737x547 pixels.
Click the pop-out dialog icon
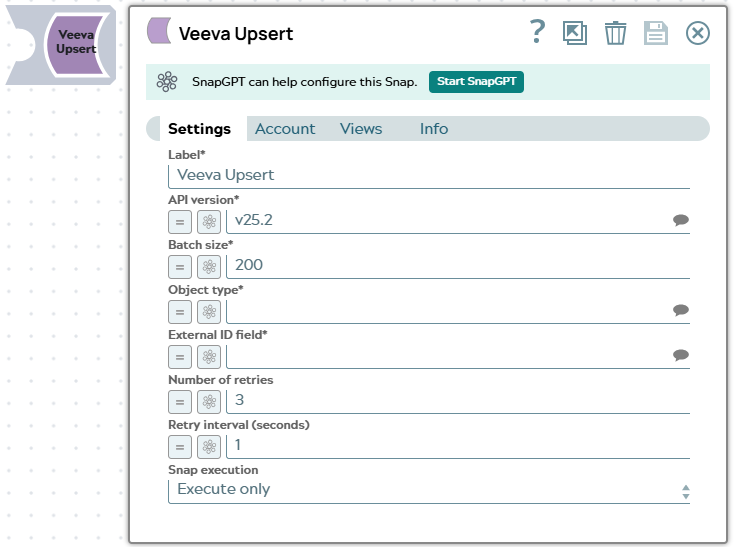575,33
